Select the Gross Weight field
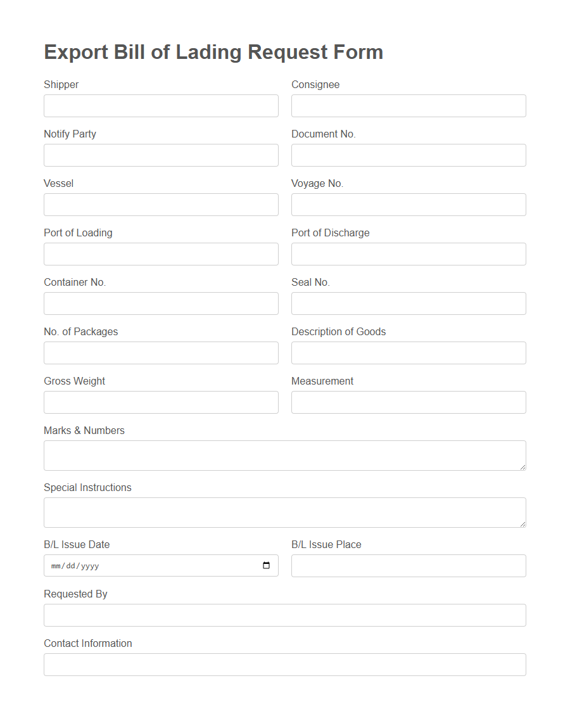570x728 pixels. [x=161, y=402]
